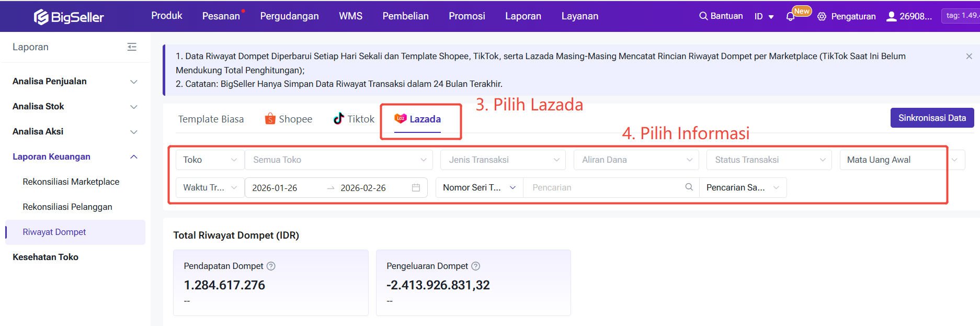Click the Pencarian search input field
The height and width of the screenshot is (326, 980).
(x=601, y=187)
